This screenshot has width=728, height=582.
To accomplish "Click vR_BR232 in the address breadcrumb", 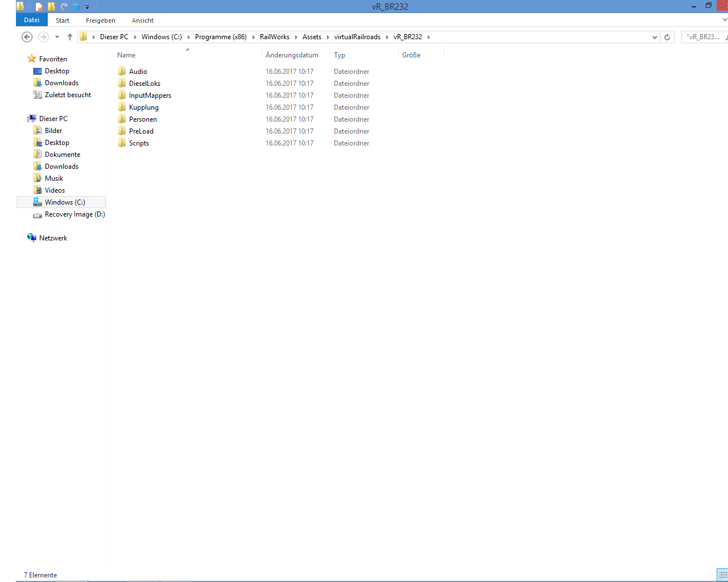I will [408, 37].
